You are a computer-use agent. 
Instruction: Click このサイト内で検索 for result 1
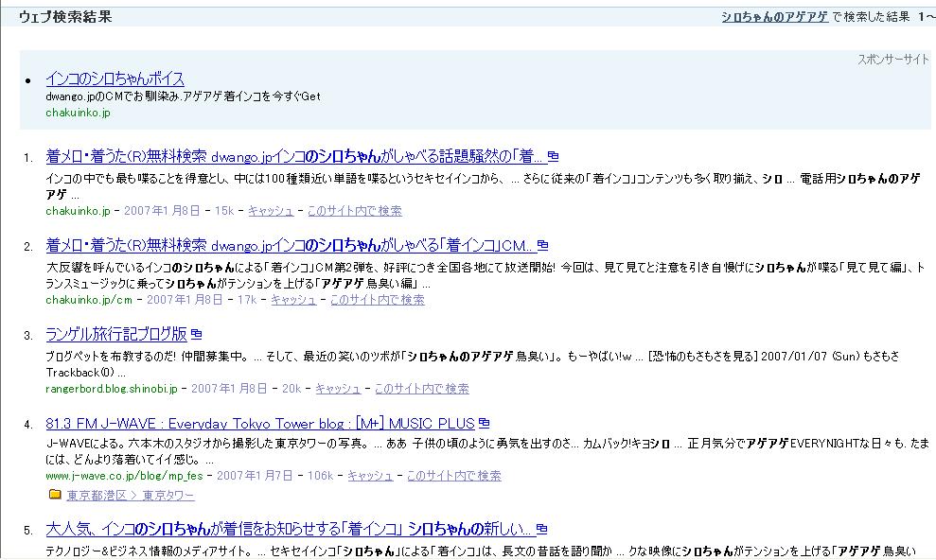pyautogui.click(x=355, y=211)
